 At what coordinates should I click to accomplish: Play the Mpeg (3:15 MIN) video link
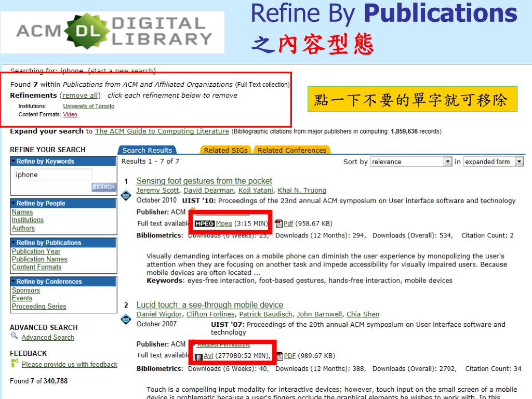pos(224,223)
